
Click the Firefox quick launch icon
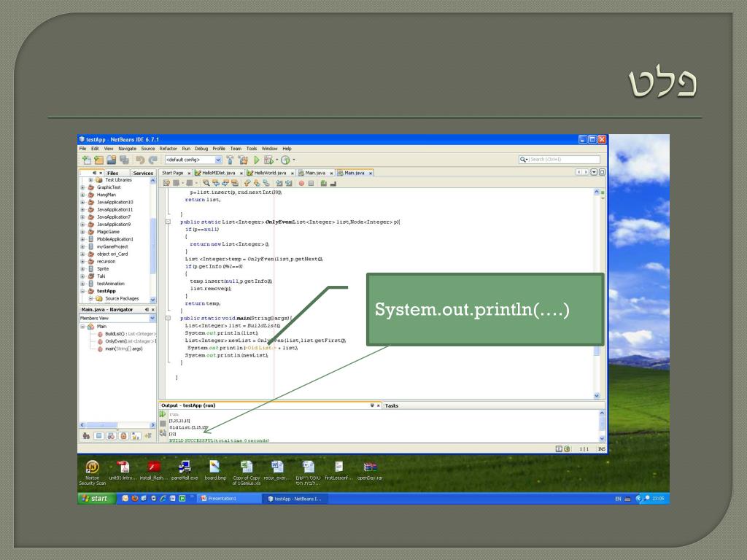point(135,499)
